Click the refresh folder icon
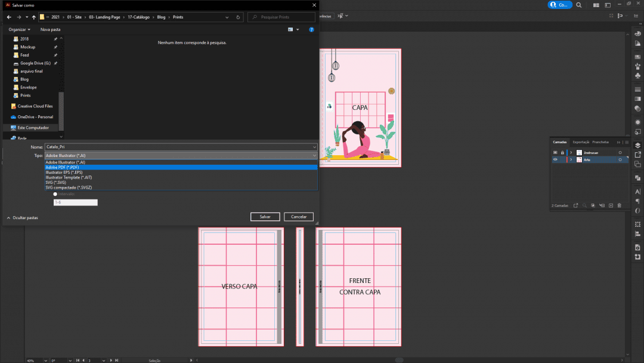Image resolution: width=644 pixels, height=363 pixels. tap(239, 17)
